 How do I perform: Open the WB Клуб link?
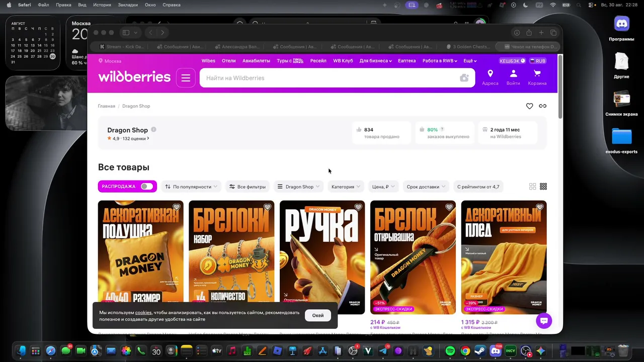343,61
